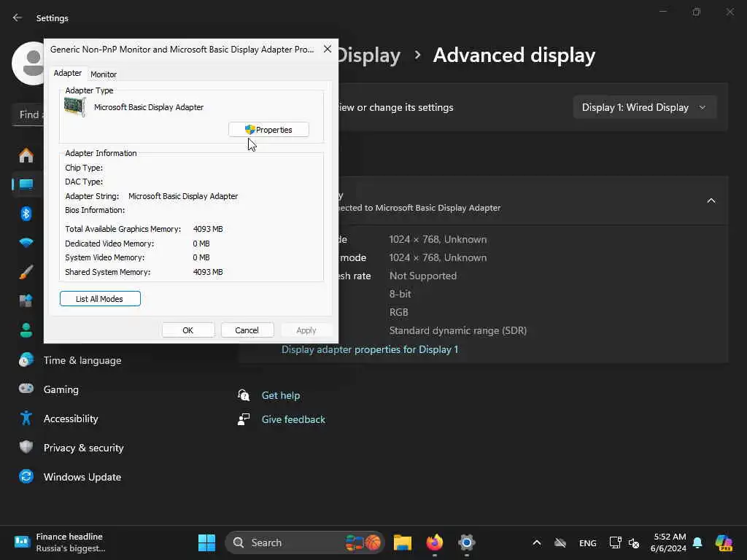Click the network status icon in tray
Viewport: 747px width, 560px height.
[615, 542]
